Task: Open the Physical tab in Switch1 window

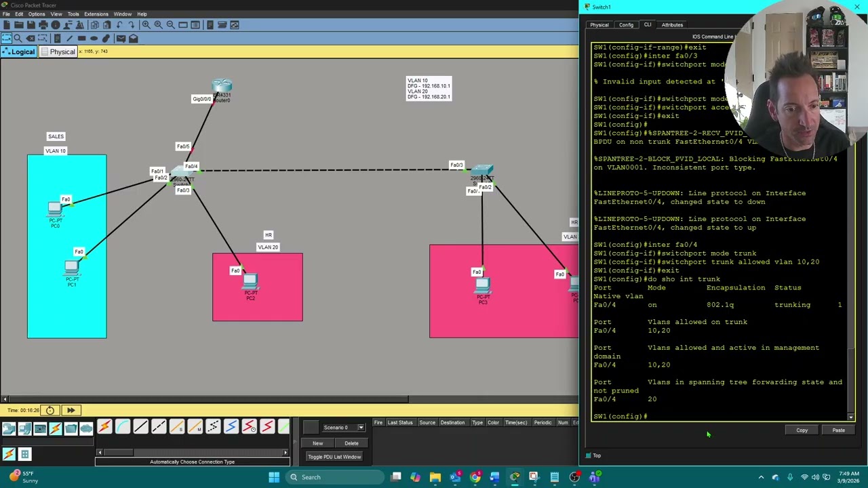Action: [599, 25]
